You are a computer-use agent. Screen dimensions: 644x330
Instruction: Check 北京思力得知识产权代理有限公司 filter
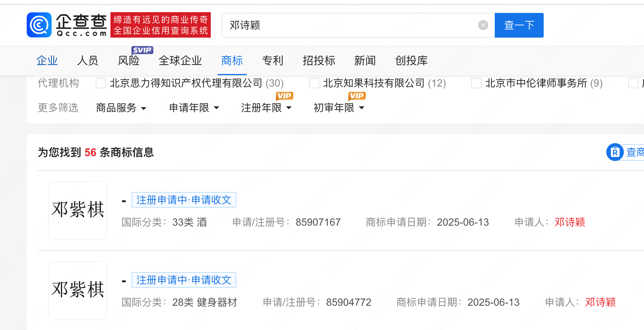point(101,83)
